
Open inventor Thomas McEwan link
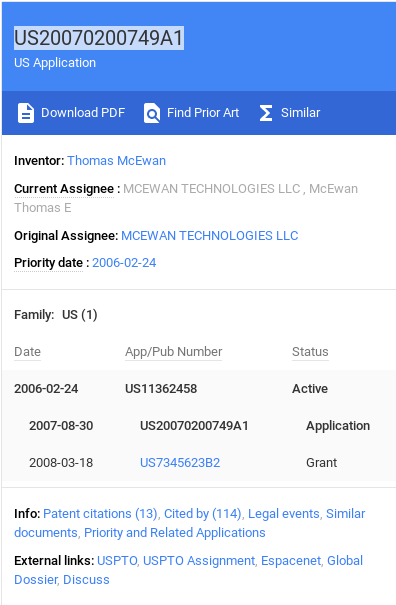pyautogui.click(x=117, y=161)
